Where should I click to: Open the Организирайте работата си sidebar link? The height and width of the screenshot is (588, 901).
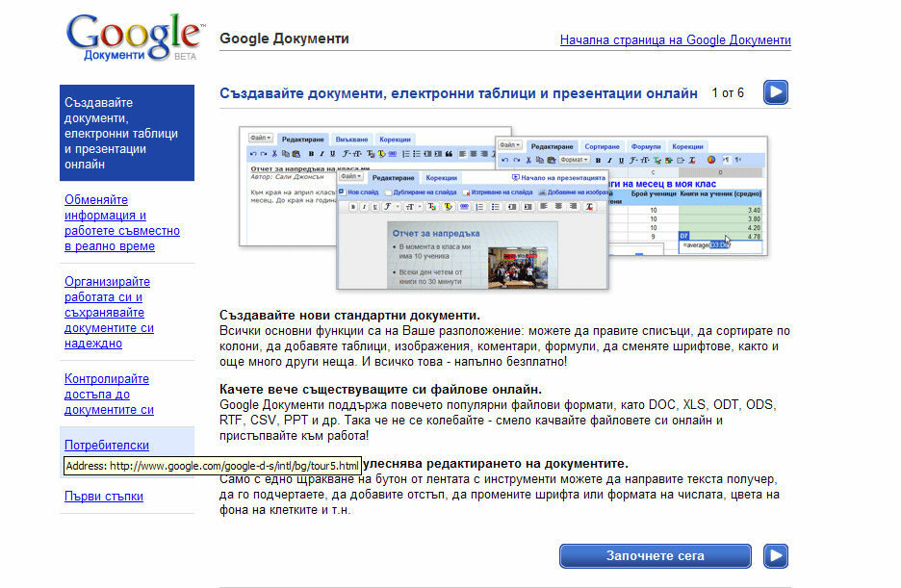pyautogui.click(x=109, y=313)
